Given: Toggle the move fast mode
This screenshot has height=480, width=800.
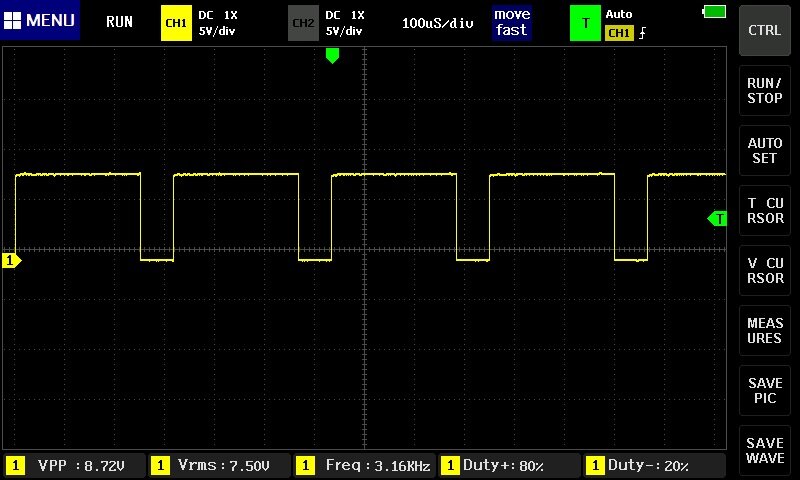Looking at the screenshot, I should coord(512,22).
